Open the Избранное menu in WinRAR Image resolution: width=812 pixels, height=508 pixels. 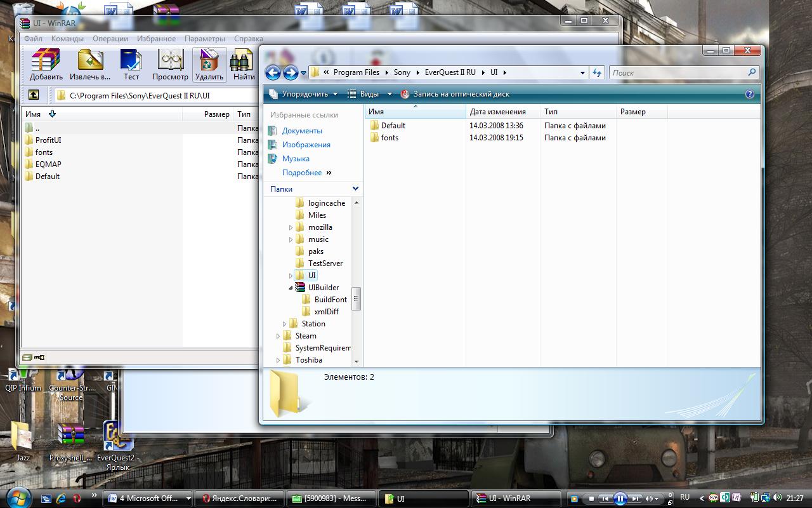tap(156, 39)
